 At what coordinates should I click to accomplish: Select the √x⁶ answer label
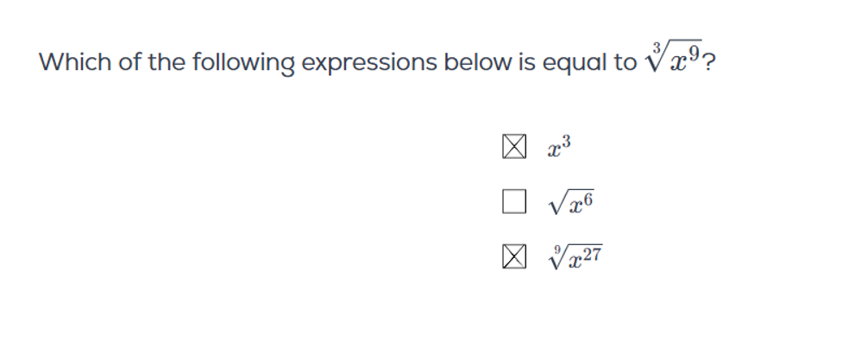click(x=570, y=203)
